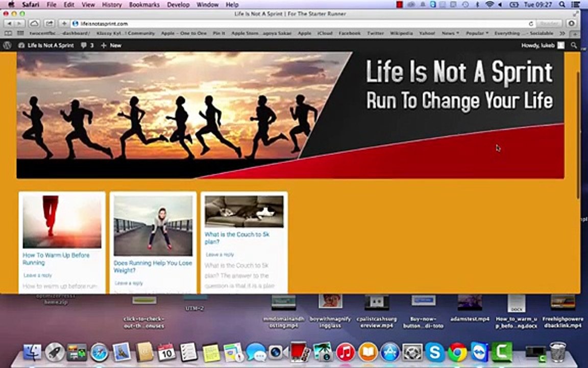
Task: Open Reminders checklist in the Dock
Action: (x=189, y=352)
